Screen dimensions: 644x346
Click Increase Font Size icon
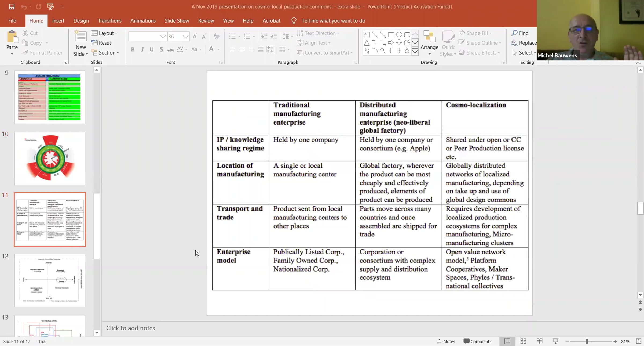tap(195, 36)
